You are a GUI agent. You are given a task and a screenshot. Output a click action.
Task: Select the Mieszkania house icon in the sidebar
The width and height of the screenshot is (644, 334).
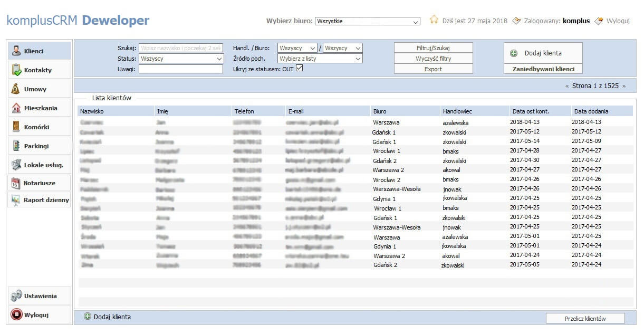click(x=16, y=108)
